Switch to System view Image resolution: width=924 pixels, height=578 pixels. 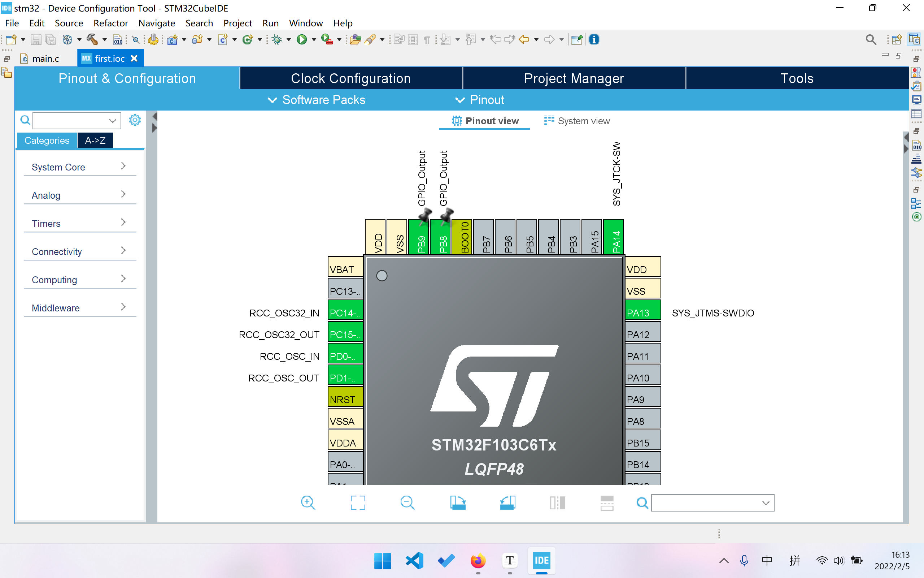click(x=577, y=121)
